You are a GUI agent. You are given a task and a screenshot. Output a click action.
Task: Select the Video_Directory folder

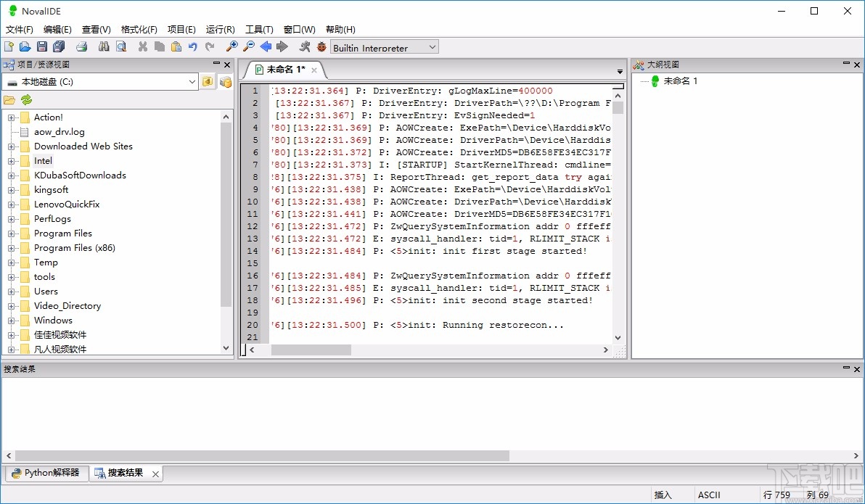point(67,305)
